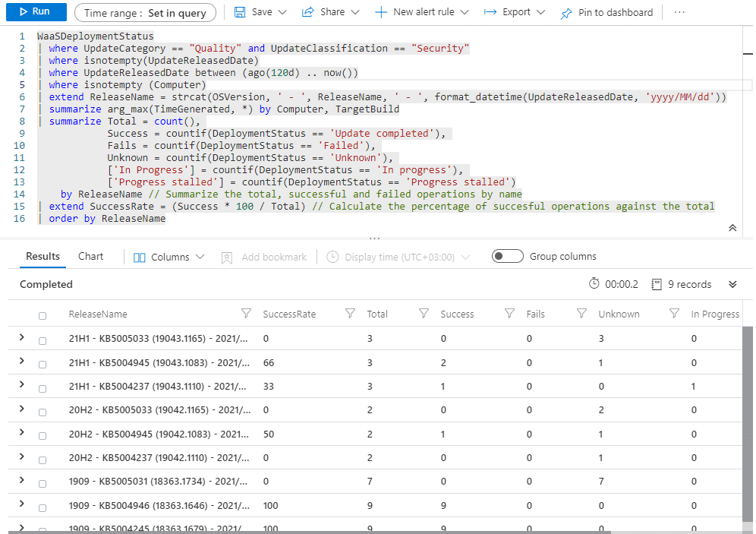Screen dimensions: 756x534
Task: Click the Export arrow icon
Action: pos(490,12)
